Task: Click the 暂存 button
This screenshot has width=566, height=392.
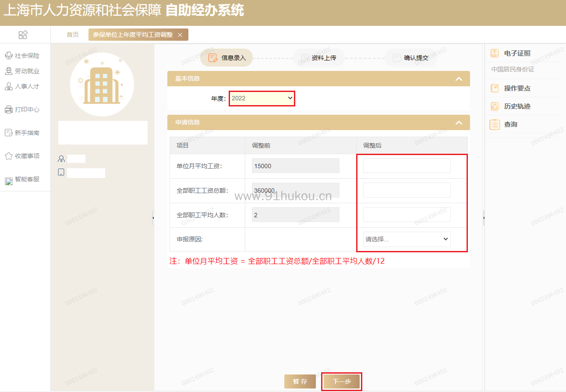Action: click(x=300, y=381)
